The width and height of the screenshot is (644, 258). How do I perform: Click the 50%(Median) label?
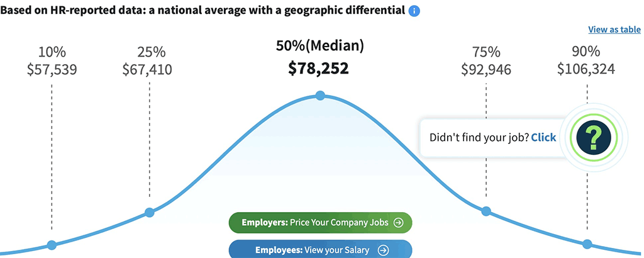pyautogui.click(x=319, y=46)
